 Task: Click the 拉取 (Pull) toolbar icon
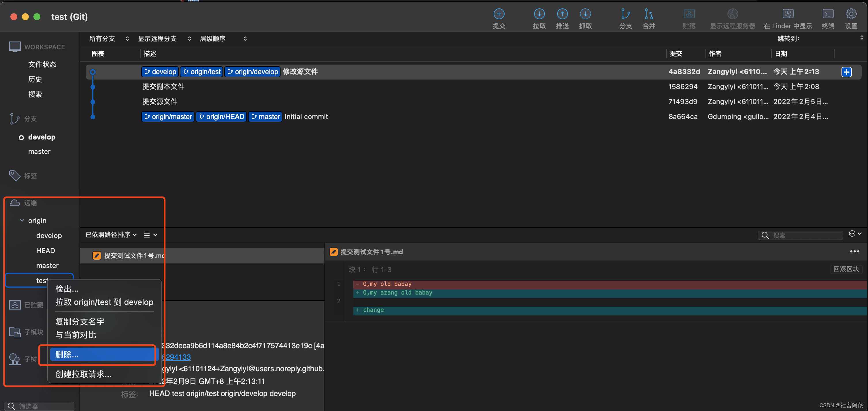[x=539, y=14]
